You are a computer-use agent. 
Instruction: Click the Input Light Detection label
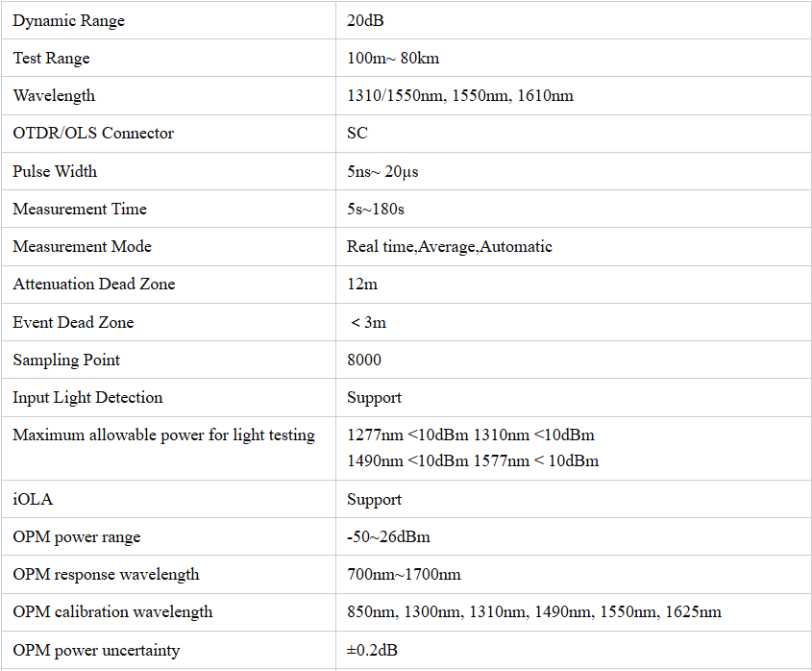tap(87, 397)
